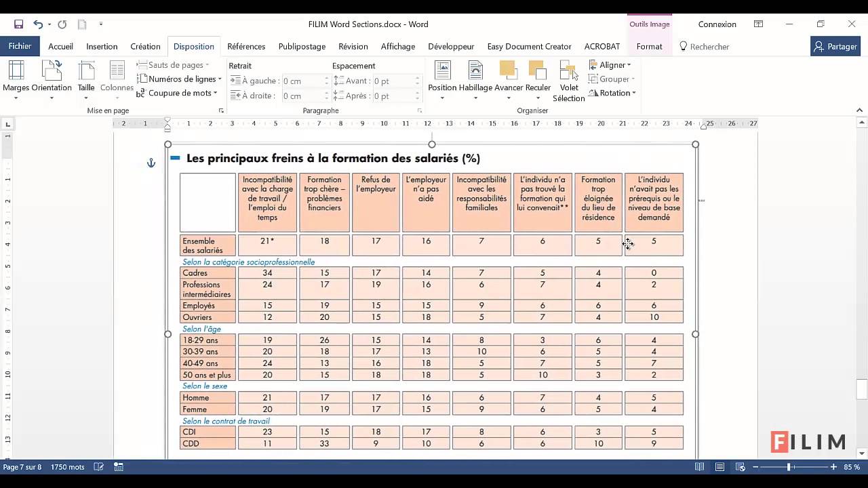Image resolution: width=868 pixels, height=488 pixels.
Task: Click the vertical scrollbar thumb
Action: [x=861, y=389]
